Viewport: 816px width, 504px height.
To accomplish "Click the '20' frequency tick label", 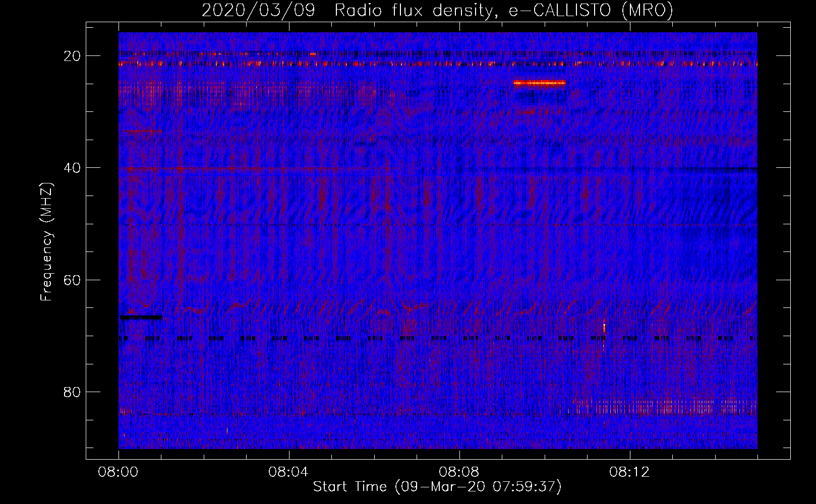I will click(x=73, y=56).
